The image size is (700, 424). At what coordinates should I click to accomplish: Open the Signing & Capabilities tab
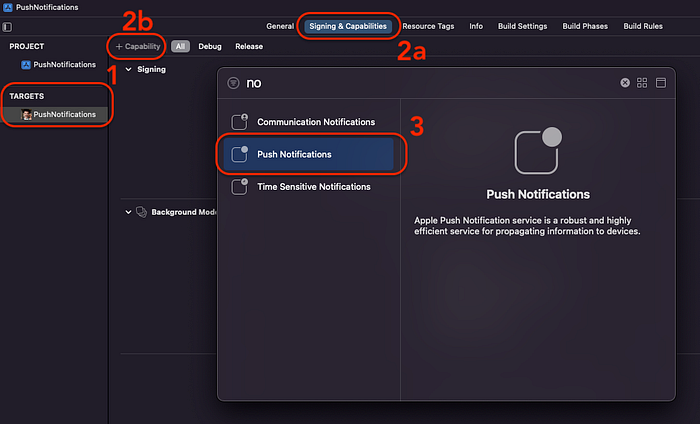click(348, 26)
